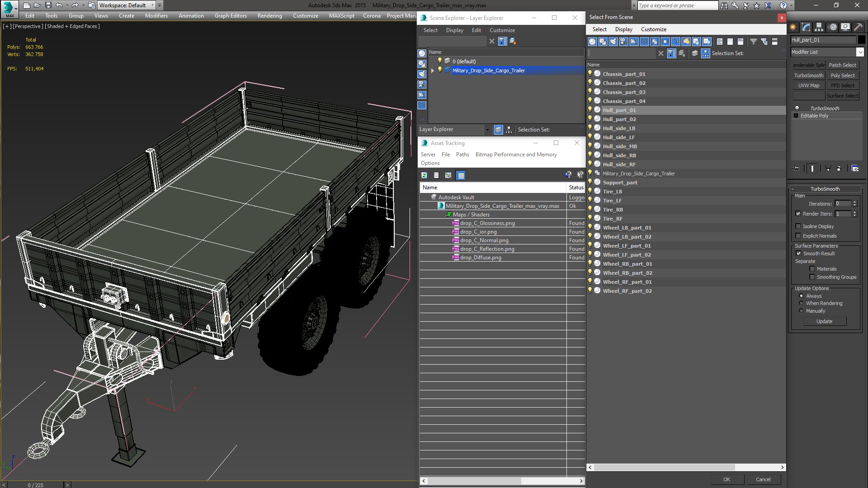This screenshot has width=868, height=488.
Task: Open Modifiers menu in main menu bar
Action: tap(156, 16)
